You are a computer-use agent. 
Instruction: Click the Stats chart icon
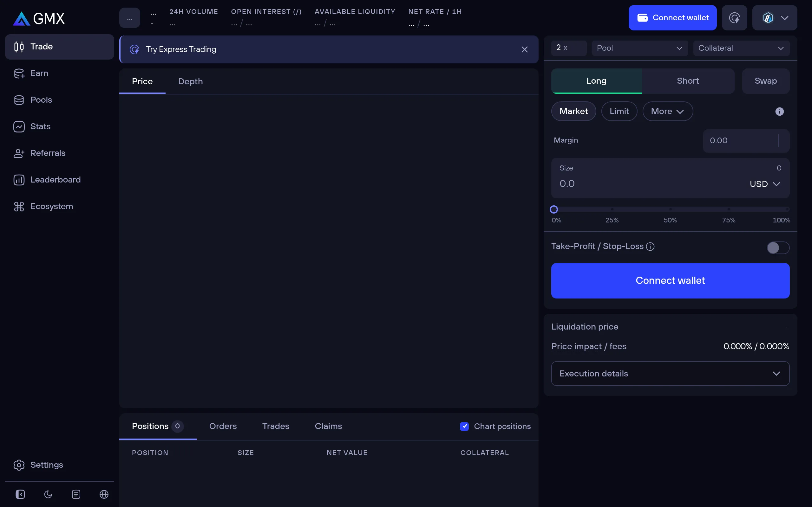(19, 126)
